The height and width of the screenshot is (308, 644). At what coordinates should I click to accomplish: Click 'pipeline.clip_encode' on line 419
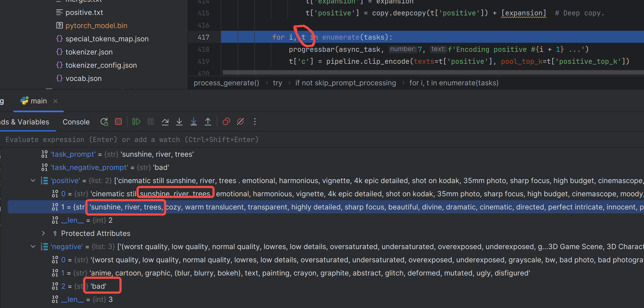[368, 61]
